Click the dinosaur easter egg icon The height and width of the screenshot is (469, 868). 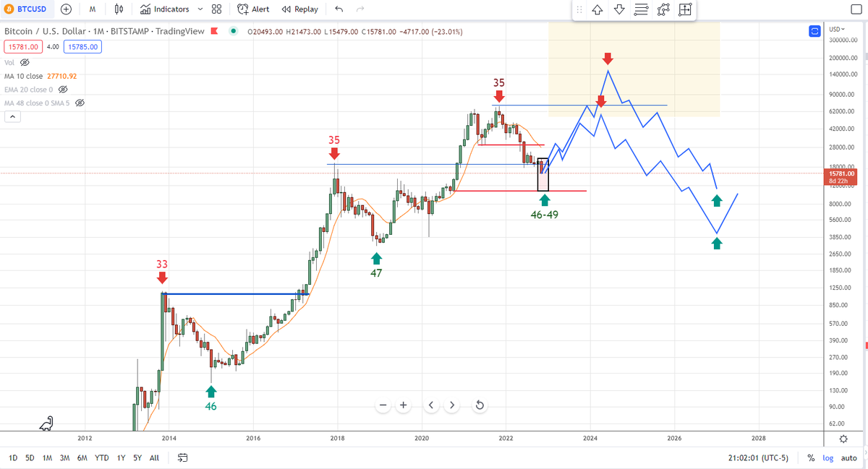tap(47, 423)
